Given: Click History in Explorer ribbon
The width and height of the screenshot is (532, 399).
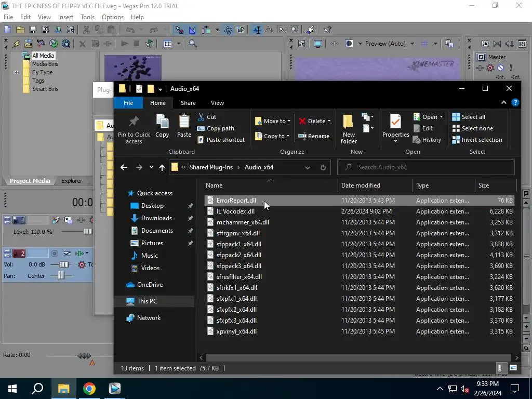Looking at the screenshot, I should point(427,140).
